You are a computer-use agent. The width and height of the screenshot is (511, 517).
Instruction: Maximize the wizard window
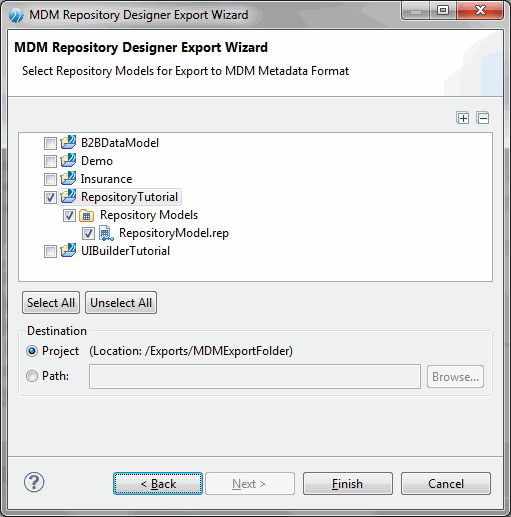coord(443,10)
